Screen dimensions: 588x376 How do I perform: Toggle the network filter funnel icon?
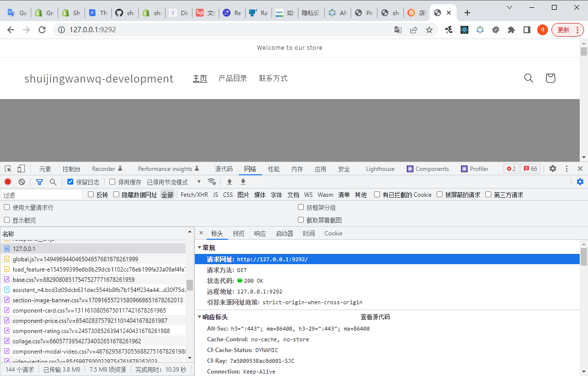40,182
